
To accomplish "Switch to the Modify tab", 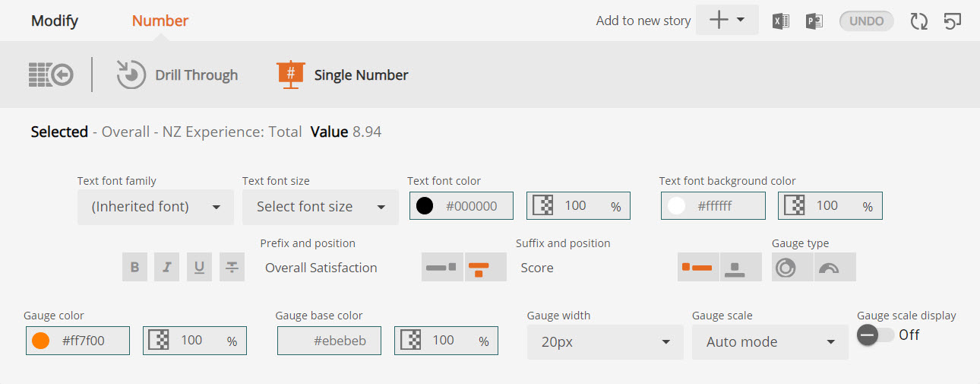I will (x=55, y=21).
